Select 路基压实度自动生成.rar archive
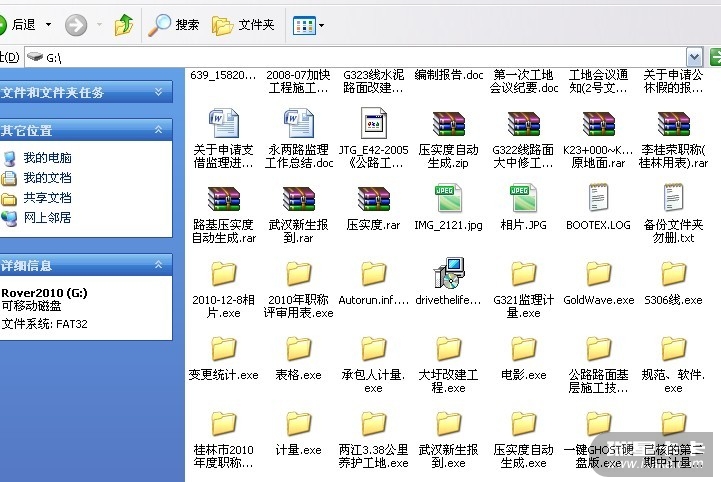Viewport: 721px width, 482px height. [223, 214]
